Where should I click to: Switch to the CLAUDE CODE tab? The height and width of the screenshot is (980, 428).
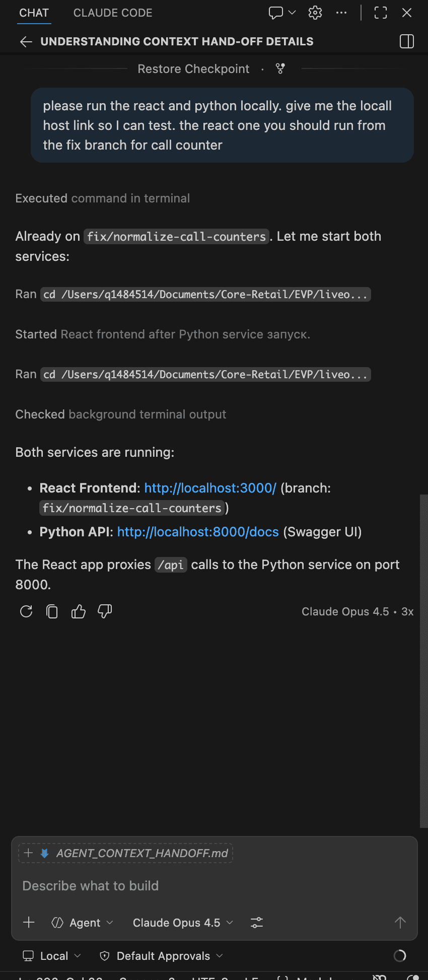click(112, 13)
